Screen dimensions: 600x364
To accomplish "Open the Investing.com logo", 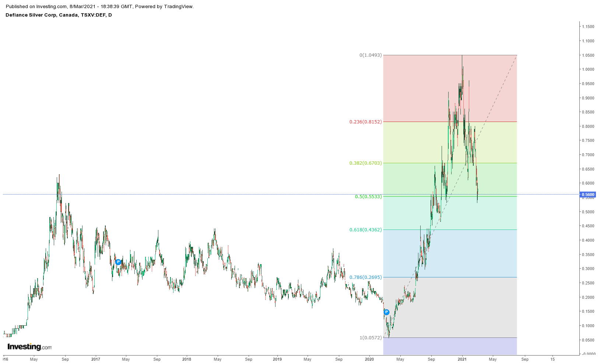I will coord(29,347).
